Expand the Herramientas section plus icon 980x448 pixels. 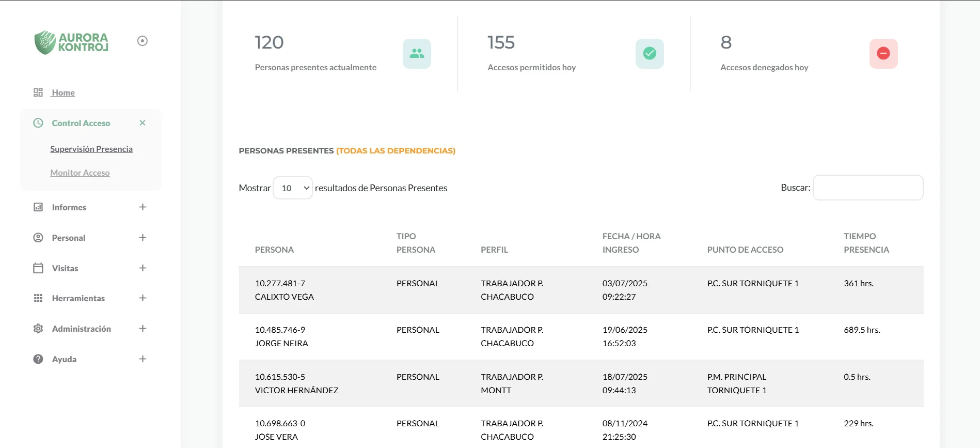(143, 298)
